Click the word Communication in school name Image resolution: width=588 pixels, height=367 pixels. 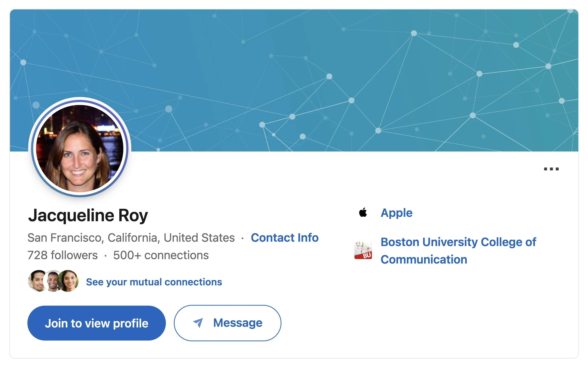click(424, 259)
